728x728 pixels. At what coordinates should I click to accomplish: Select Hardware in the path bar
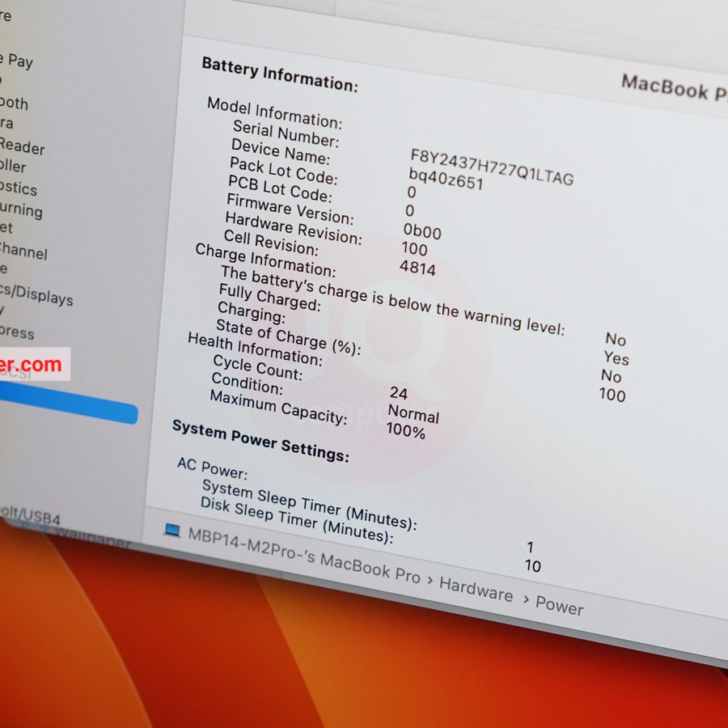click(x=476, y=589)
